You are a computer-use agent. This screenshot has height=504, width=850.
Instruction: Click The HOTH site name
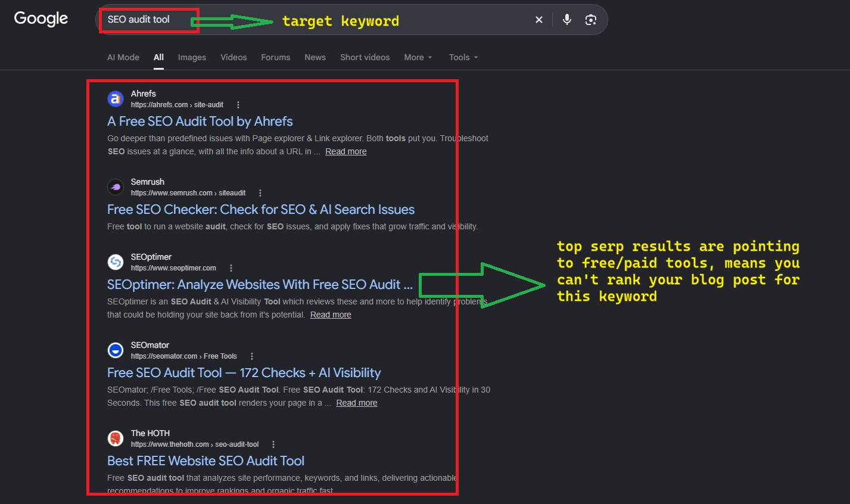(150, 433)
